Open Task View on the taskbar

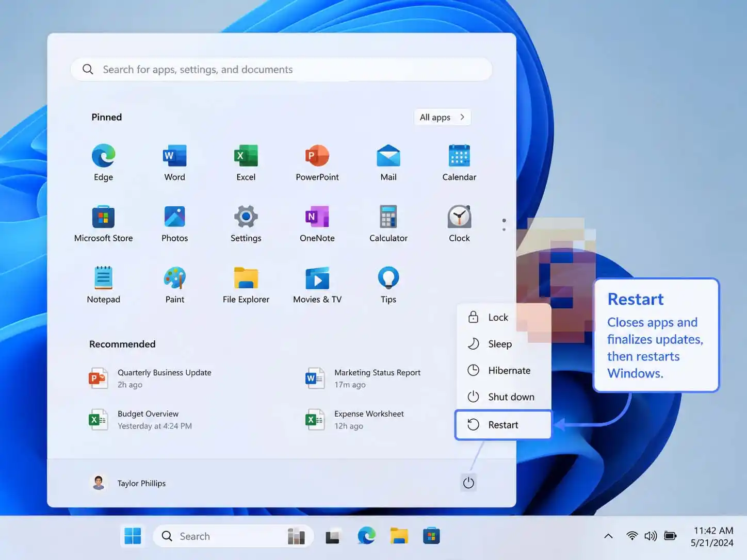point(333,536)
